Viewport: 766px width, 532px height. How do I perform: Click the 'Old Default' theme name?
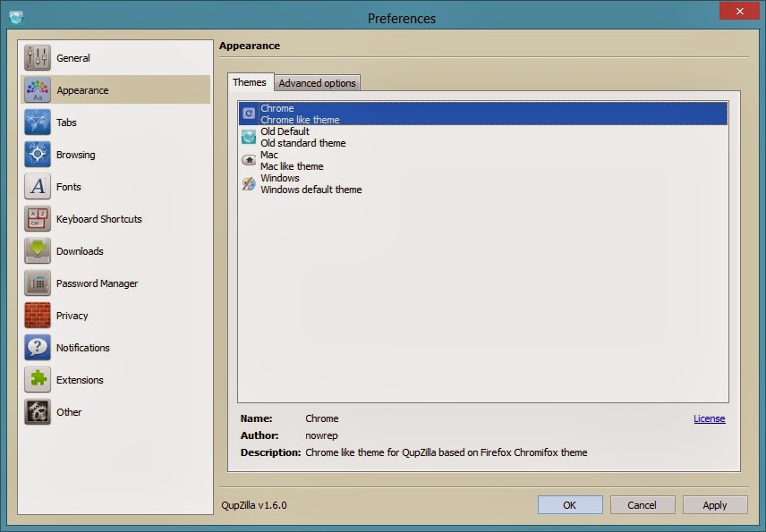pos(285,131)
